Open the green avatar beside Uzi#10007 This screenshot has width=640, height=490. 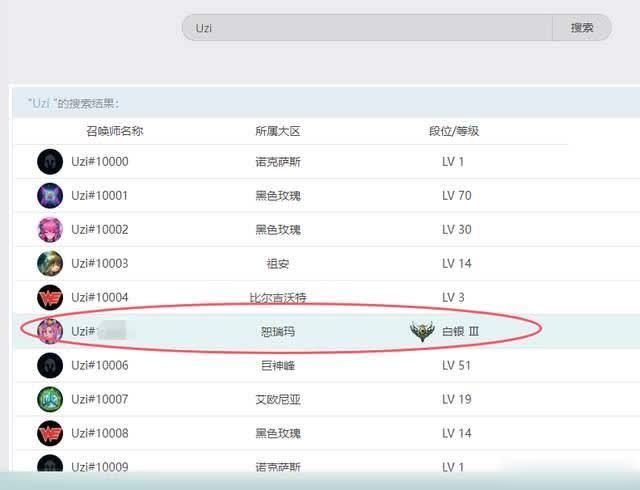pos(50,400)
